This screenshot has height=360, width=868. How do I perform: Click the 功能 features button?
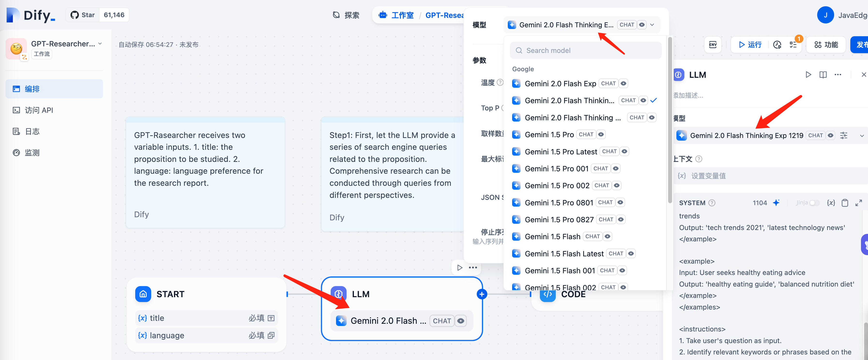(826, 45)
